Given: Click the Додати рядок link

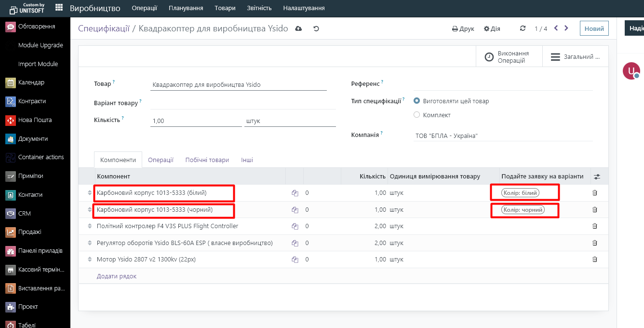Looking at the screenshot, I should pyautogui.click(x=117, y=276).
